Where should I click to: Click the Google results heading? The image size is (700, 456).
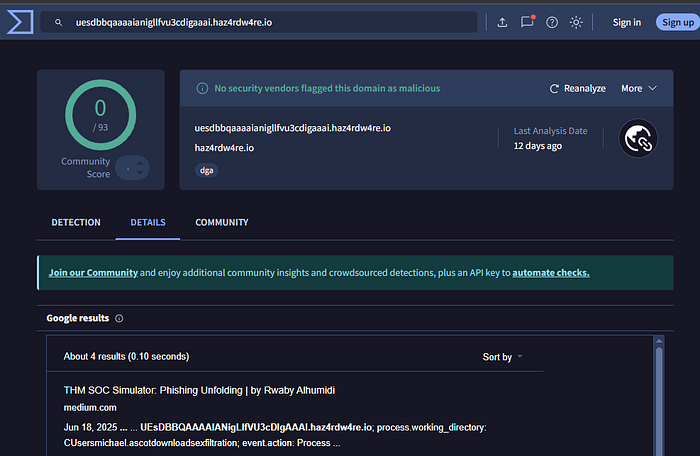coord(78,318)
